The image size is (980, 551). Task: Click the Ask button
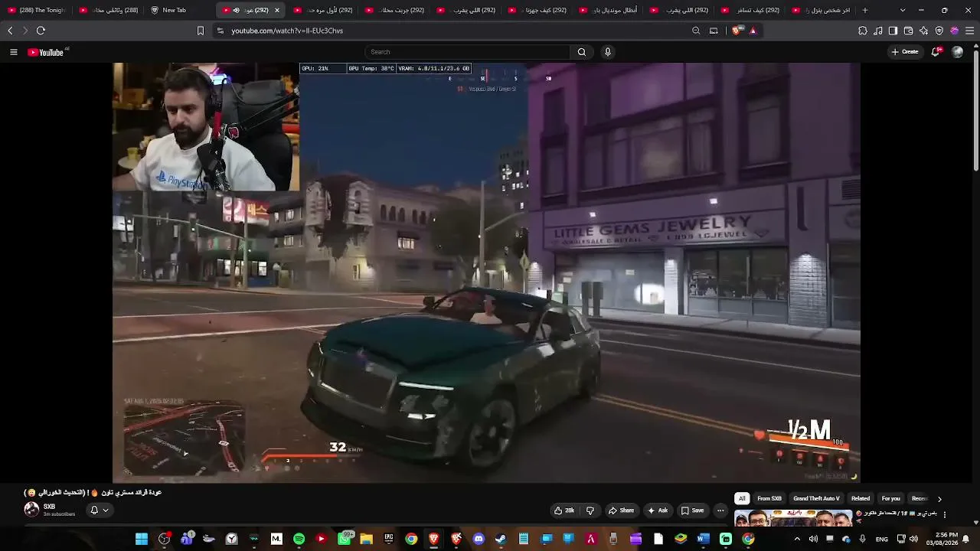tap(658, 510)
